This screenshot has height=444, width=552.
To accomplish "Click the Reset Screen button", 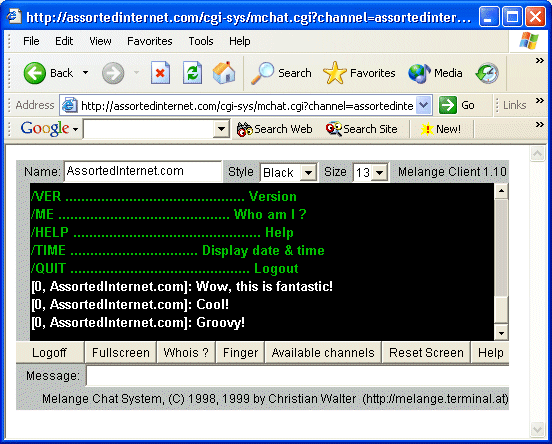I will [x=426, y=352].
